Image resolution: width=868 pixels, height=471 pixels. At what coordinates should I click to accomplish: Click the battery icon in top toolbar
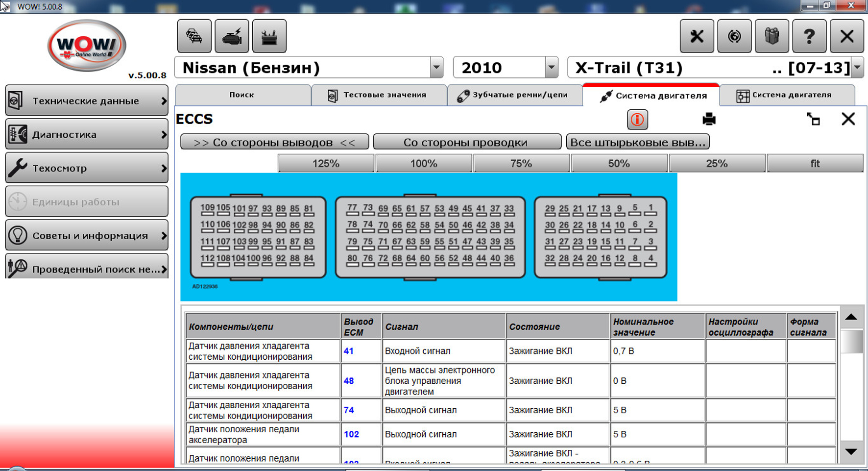point(269,36)
